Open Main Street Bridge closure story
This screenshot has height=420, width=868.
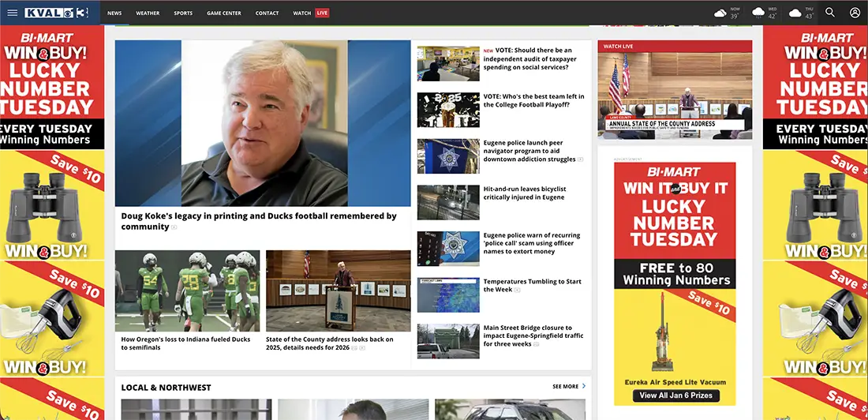point(533,336)
